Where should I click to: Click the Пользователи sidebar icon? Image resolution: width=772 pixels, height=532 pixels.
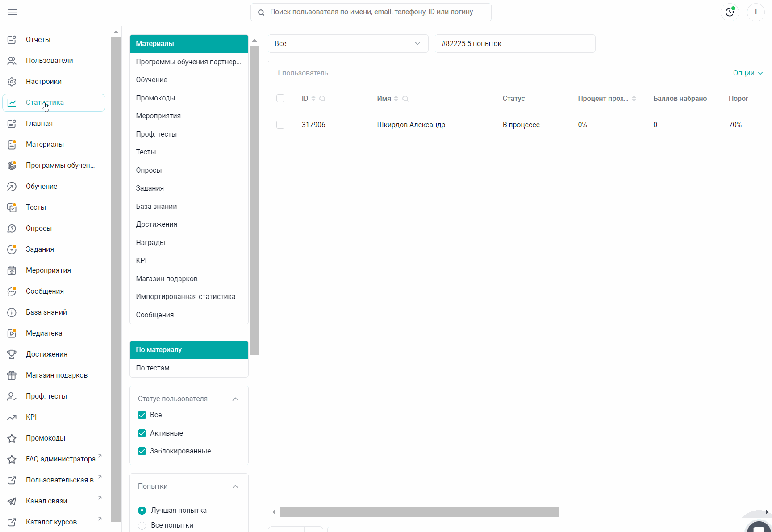point(12,61)
